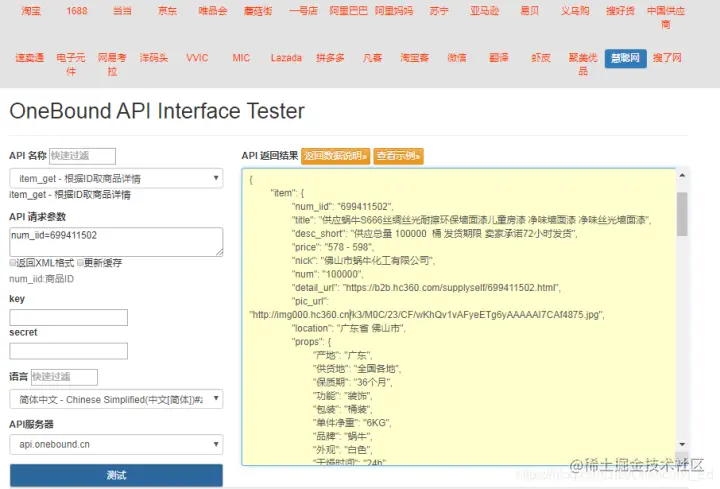Switch to the 聚美优品 tab
Viewport: 720px width, 489px height.
[x=583, y=64]
